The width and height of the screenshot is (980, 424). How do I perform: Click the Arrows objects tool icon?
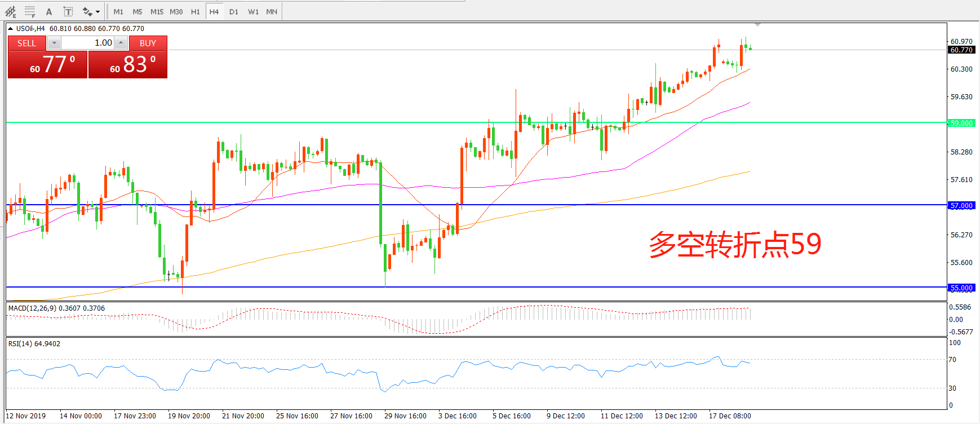tap(87, 11)
